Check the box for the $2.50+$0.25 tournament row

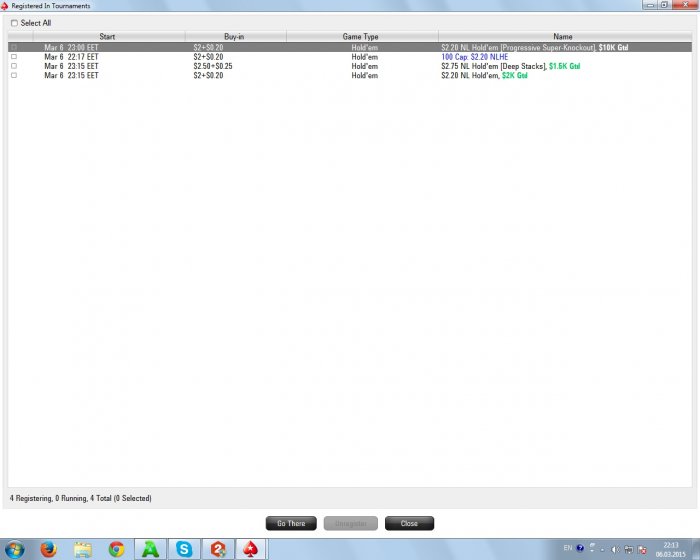(x=14, y=66)
